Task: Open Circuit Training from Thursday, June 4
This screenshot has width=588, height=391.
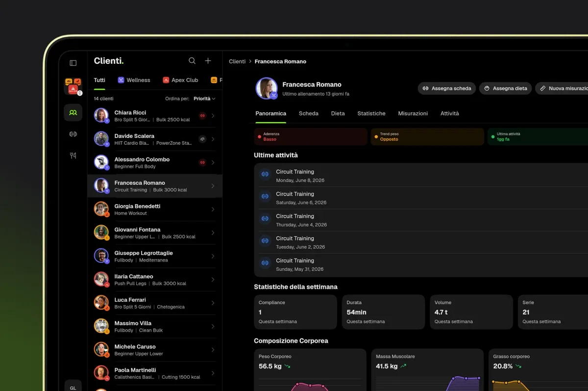Action: pyautogui.click(x=421, y=220)
